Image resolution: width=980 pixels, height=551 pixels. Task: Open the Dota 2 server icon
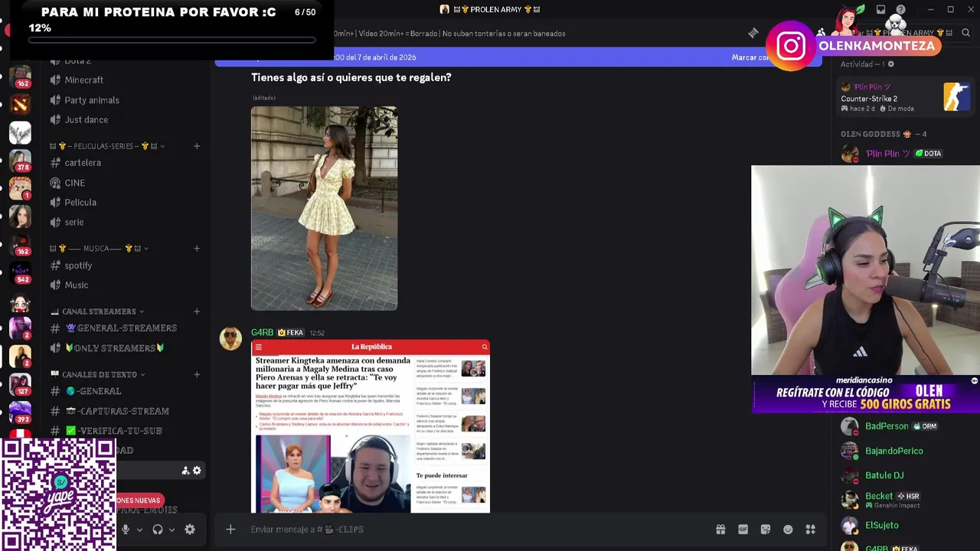pyautogui.click(x=20, y=104)
